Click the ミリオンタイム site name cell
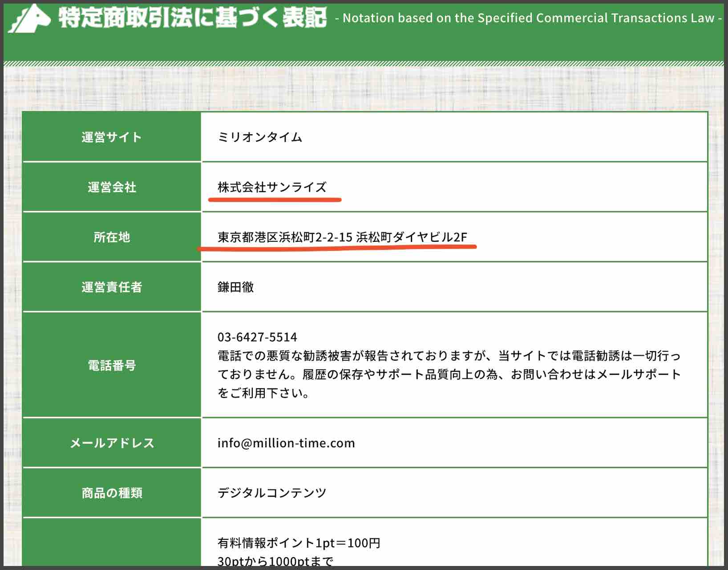 coord(259,137)
